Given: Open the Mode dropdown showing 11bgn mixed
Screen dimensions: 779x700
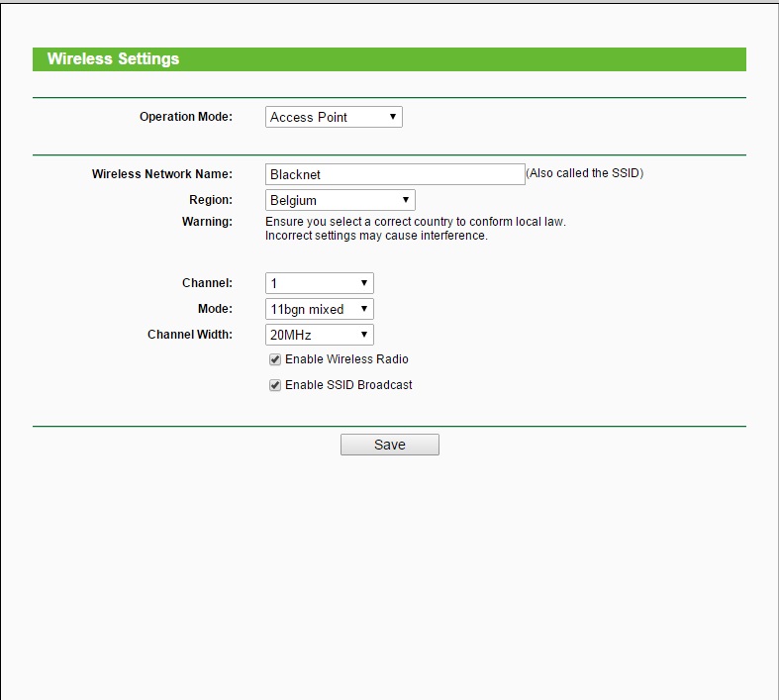Looking at the screenshot, I should [319, 309].
